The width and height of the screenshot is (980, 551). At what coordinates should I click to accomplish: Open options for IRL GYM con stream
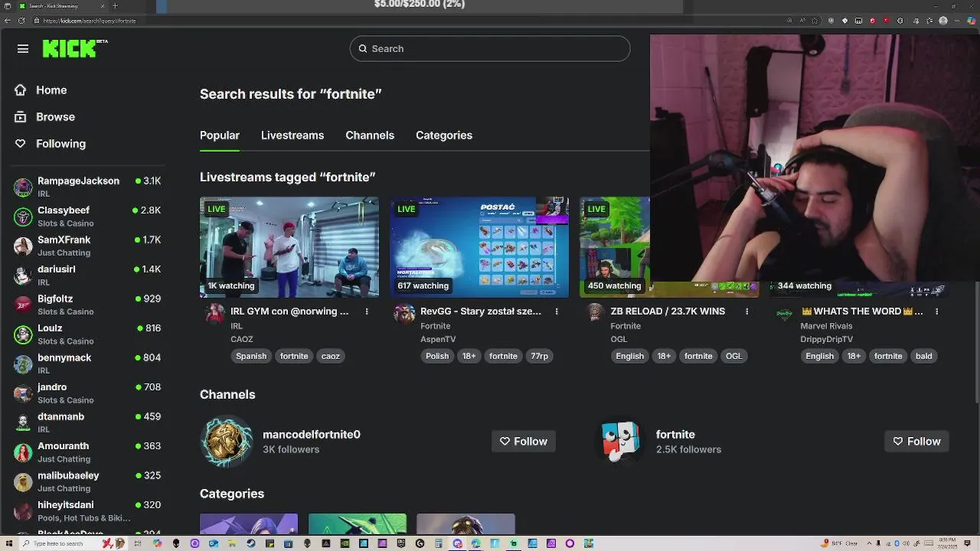[x=367, y=311]
